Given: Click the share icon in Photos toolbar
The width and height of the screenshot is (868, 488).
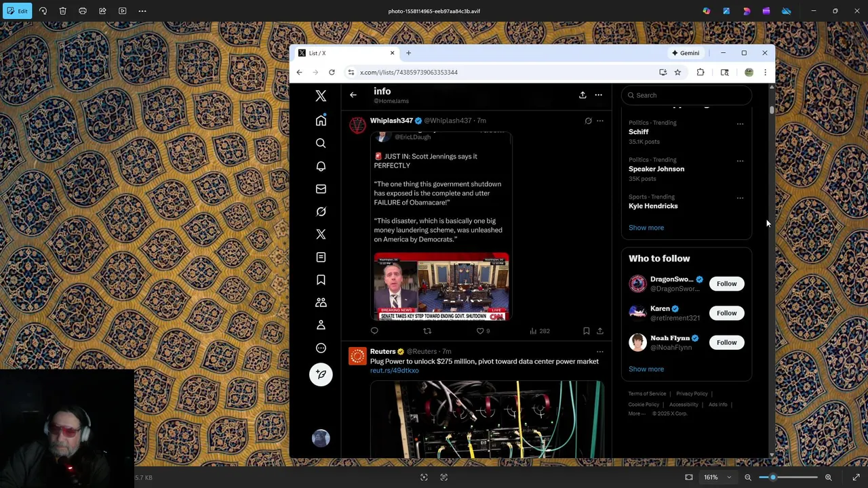Looking at the screenshot, I should pyautogui.click(x=102, y=11).
